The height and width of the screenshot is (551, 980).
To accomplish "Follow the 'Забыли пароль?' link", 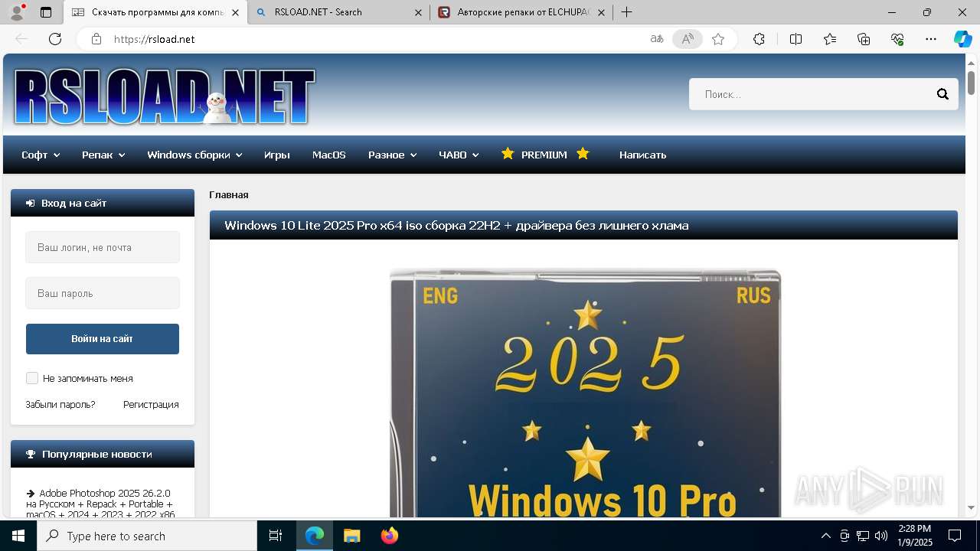I will coord(60,404).
